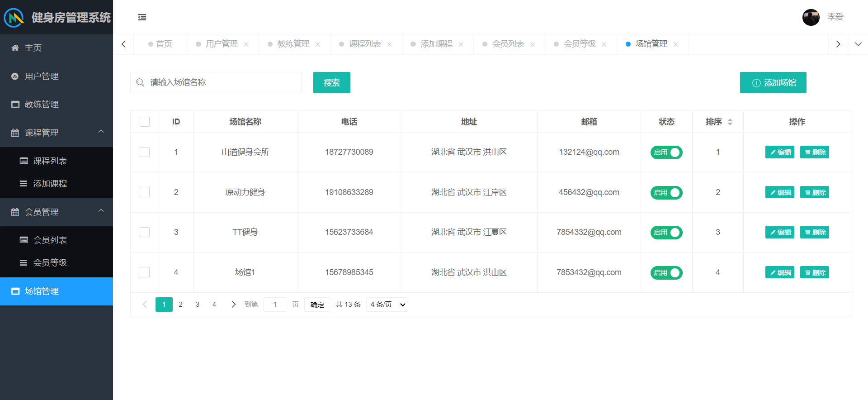Click the page number jump field
Image resolution: width=868 pixels, height=400 pixels.
coord(275,305)
